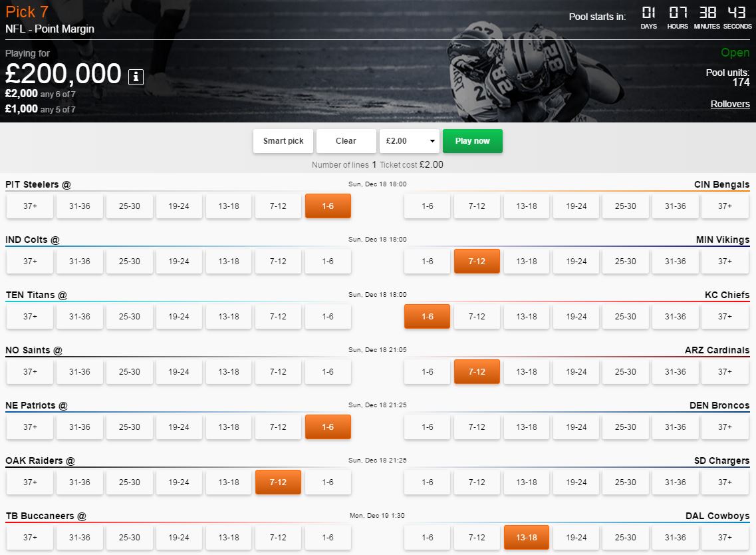Deselect DAL Cowboys 13-18 margin

526,538
